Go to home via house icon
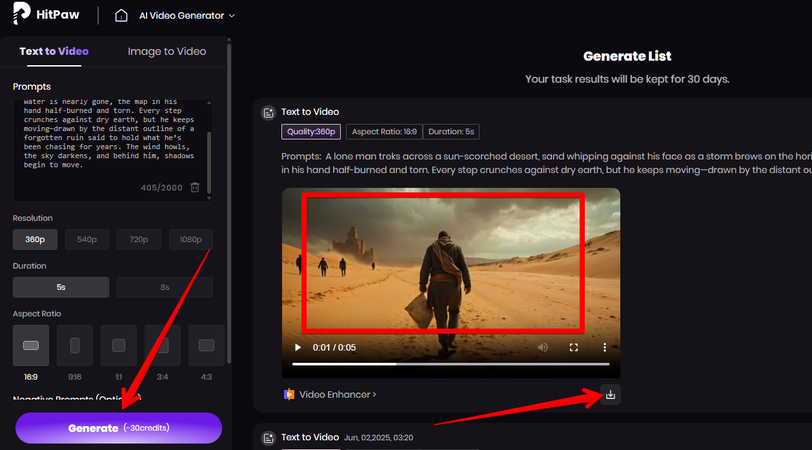This screenshot has width=812, height=450. tap(121, 16)
